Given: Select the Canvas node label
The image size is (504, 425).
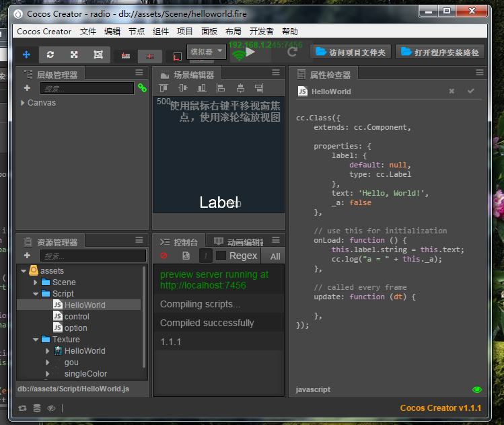Looking at the screenshot, I should coord(42,103).
